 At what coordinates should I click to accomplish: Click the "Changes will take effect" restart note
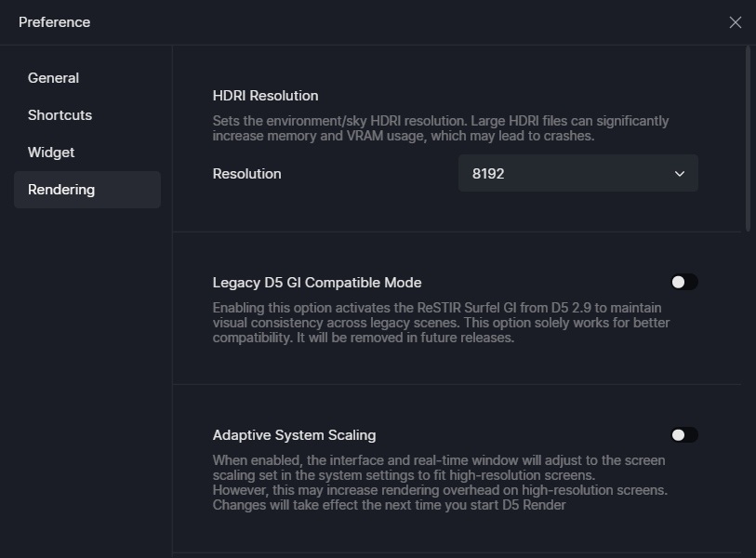389,505
